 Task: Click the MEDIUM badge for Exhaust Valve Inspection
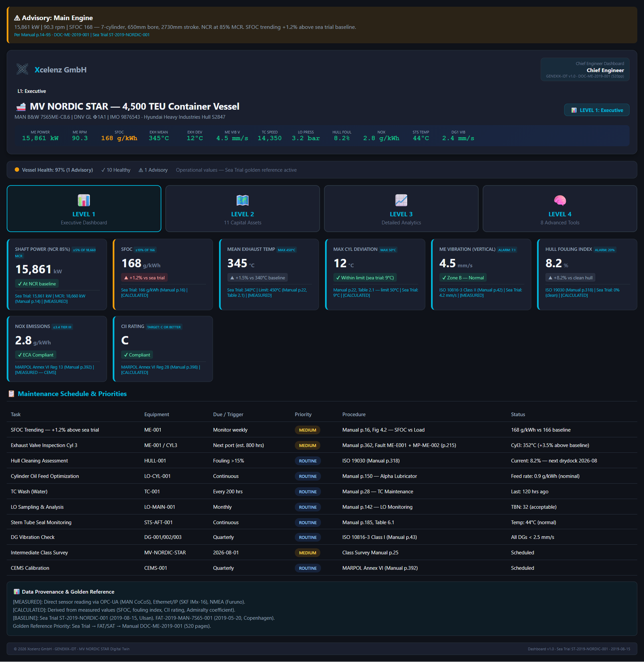[x=308, y=445]
